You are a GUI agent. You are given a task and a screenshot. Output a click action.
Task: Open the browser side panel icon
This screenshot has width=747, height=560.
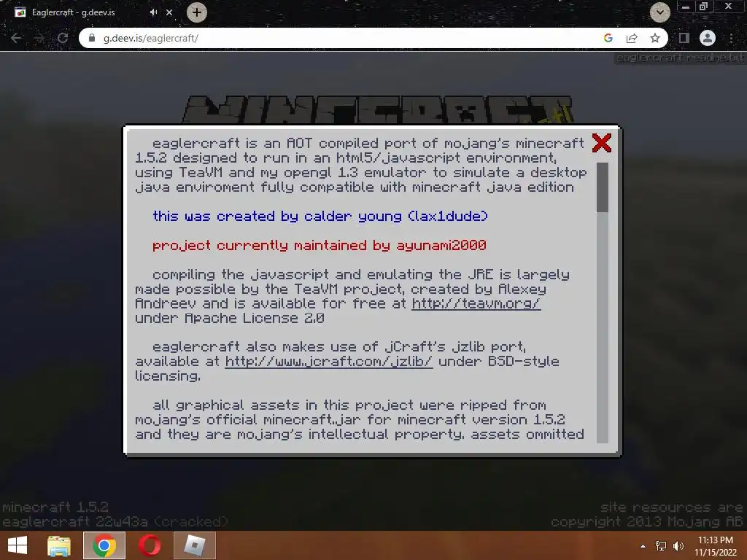click(684, 38)
